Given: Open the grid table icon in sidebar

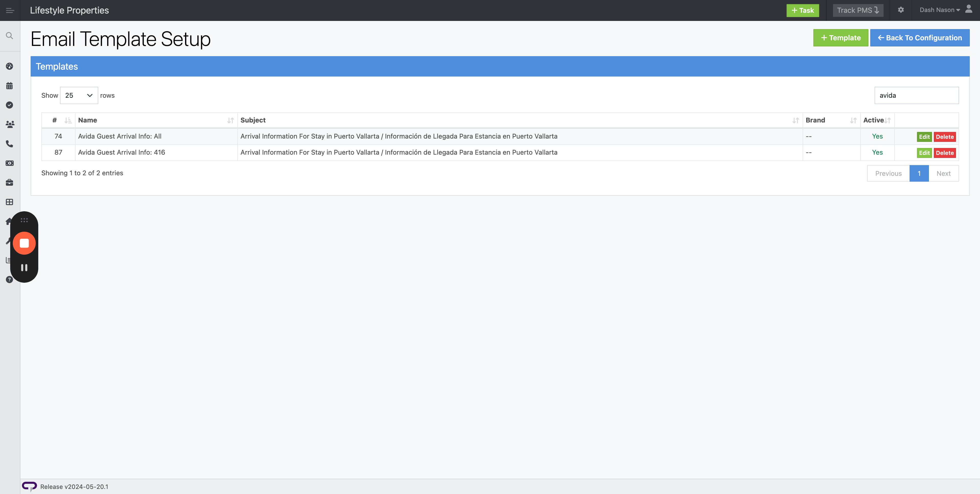Looking at the screenshot, I should point(9,202).
